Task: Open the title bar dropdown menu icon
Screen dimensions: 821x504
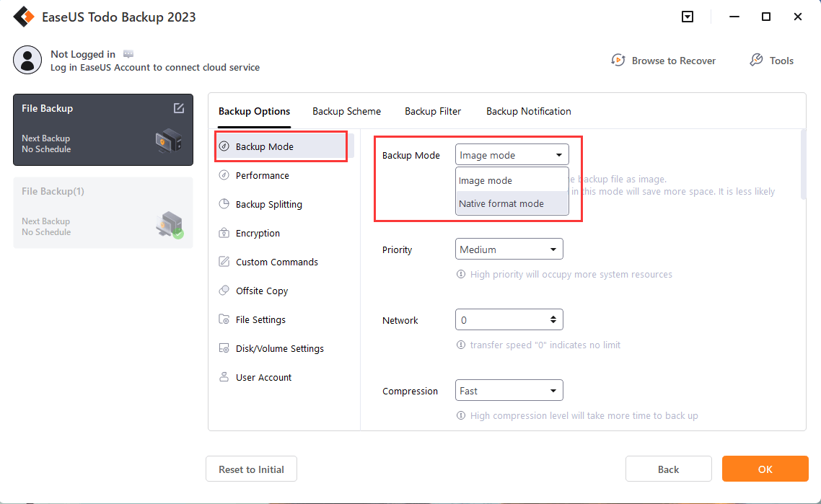Action: [x=688, y=17]
